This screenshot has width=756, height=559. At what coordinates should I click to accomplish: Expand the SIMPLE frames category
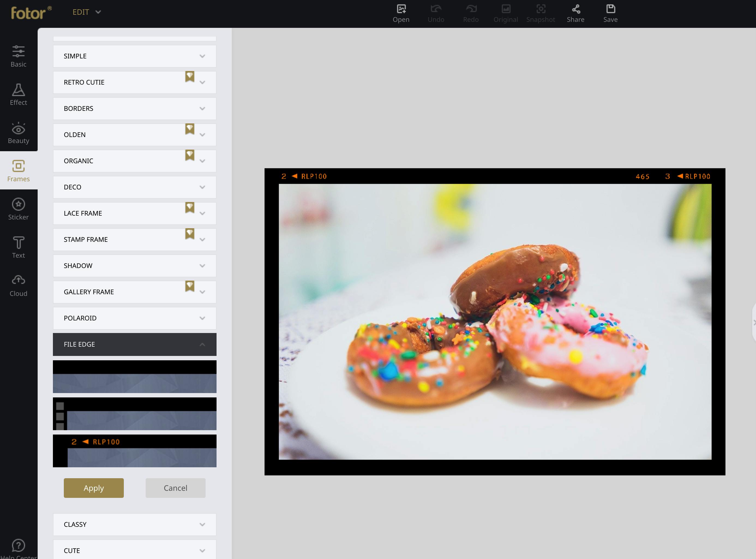tap(134, 56)
